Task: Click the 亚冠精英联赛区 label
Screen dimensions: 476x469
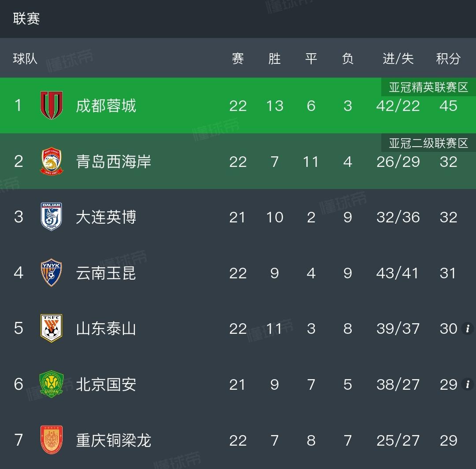Action: (428, 87)
